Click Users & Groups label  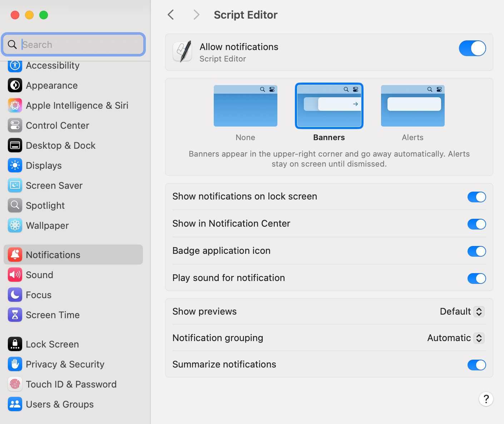(x=60, y=404)
